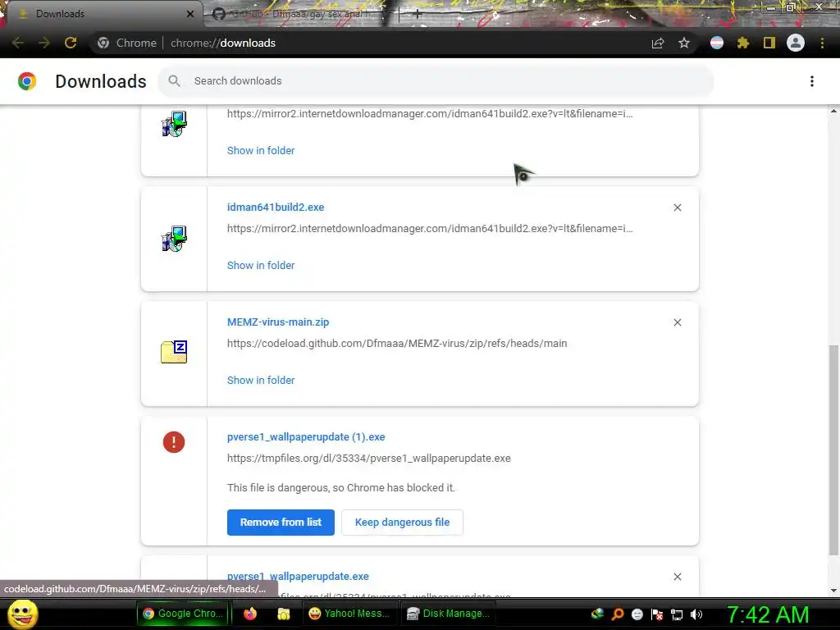The image size is (840, 630).
Task: Open the MEMZ-virus-main.zip file link
Action: [278, 322]
